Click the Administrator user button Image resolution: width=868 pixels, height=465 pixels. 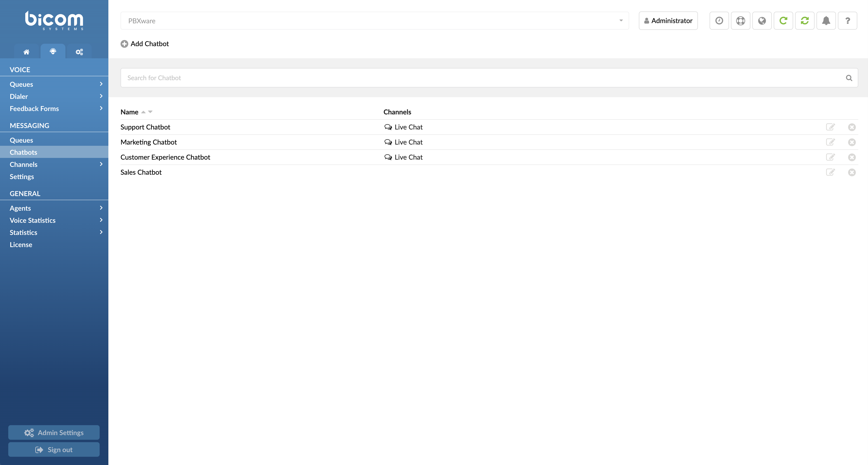tap(668, 21)
